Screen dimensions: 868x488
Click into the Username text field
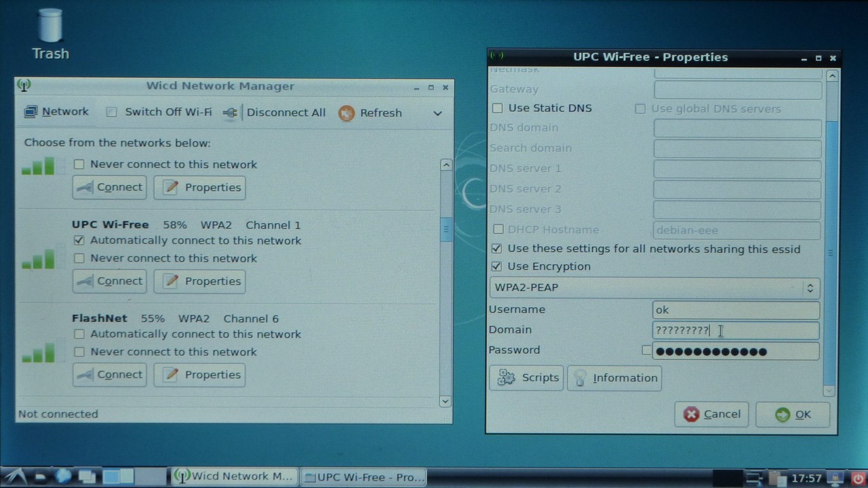(x=735, y=310)
